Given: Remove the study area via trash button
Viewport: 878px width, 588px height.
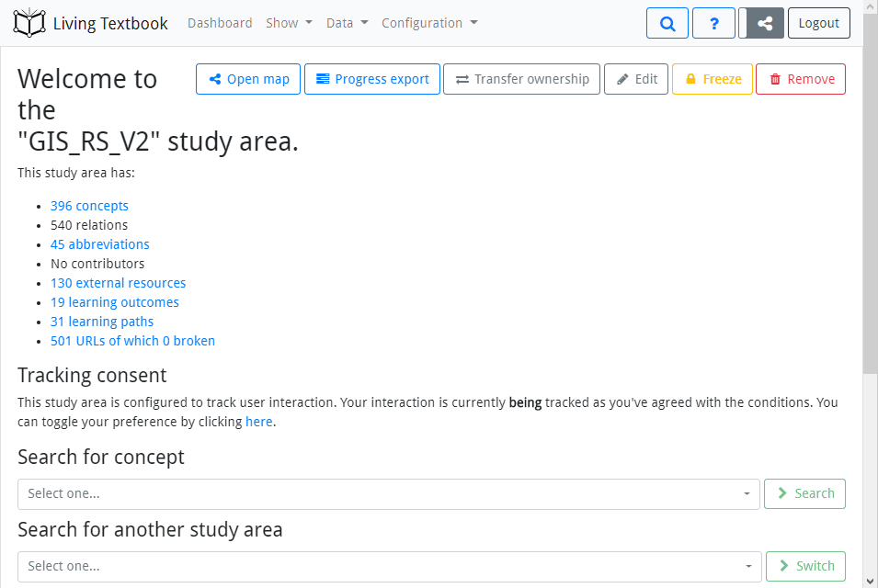Looking at the screenshot, I should pyautogui.click(x=801, y=79).
